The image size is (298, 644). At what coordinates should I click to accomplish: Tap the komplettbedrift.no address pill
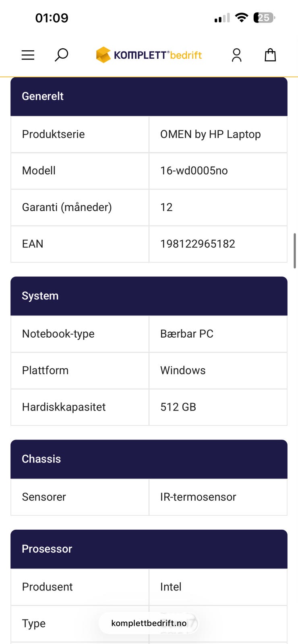click(149, 623)
